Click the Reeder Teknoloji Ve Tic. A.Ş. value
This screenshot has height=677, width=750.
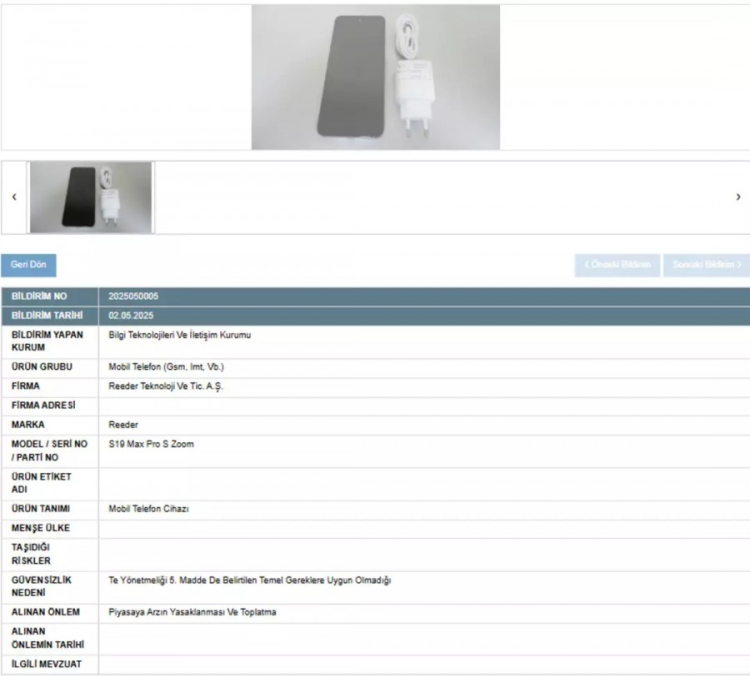[165, 386]
